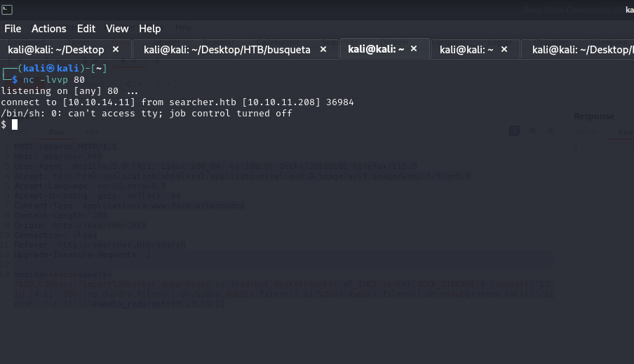Viewport: 634px width, 364px height.
Task: Switch to the kali@kali: ~/Desktop tab
Action: [x=56, y=50]
